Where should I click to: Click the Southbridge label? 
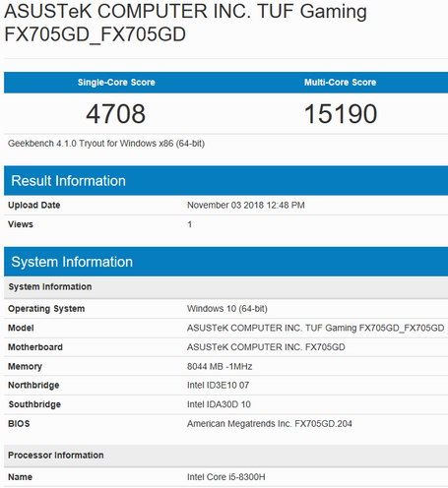click(34, 404)
